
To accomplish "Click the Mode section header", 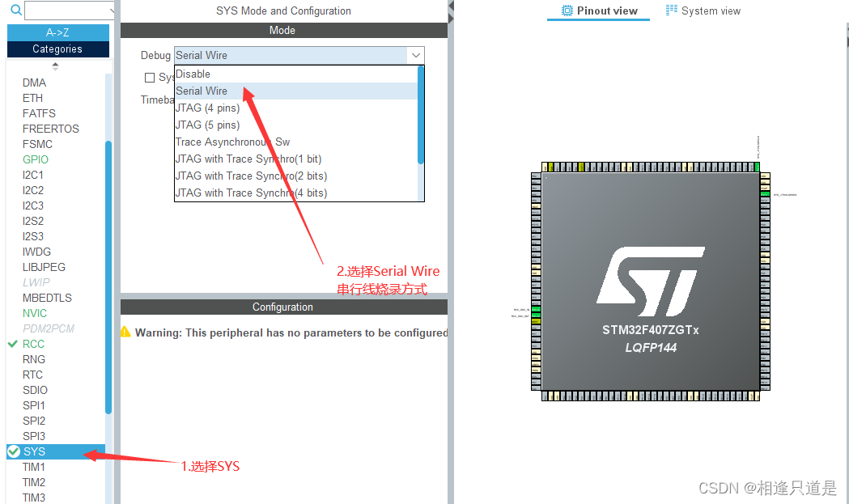I will click(284, 30).
